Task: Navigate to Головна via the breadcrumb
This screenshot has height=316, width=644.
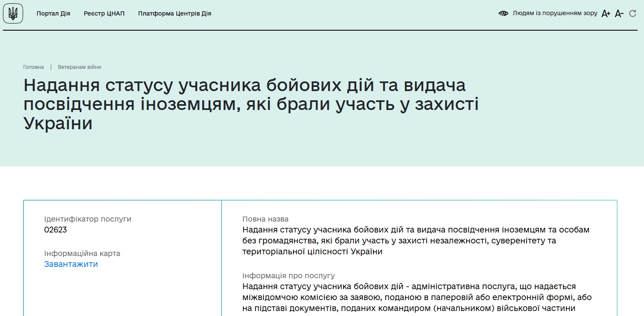Action: [33, 67]
